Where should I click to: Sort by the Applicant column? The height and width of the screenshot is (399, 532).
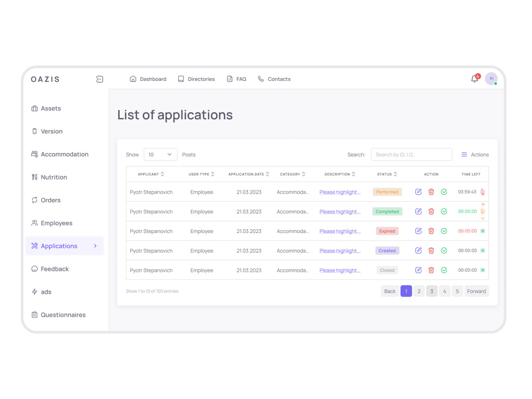coord(151,174)
